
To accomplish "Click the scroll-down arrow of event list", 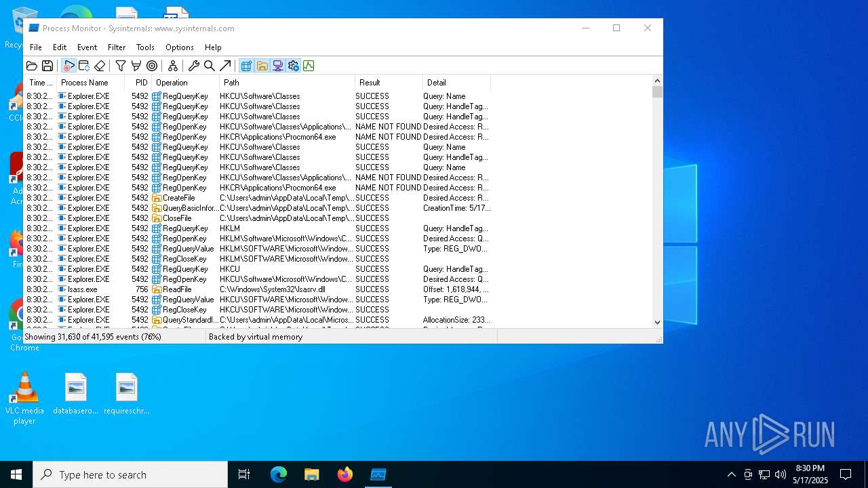I will coord(657,323).
